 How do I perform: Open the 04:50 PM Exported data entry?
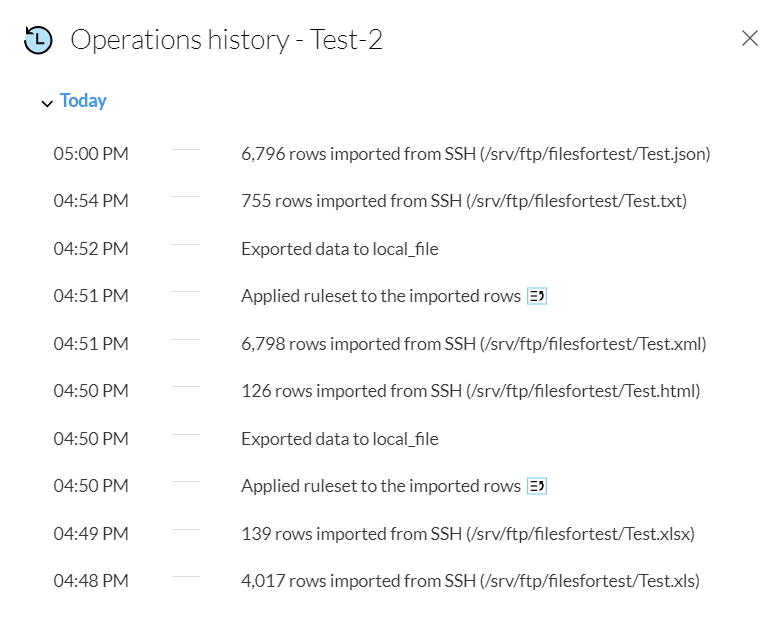[339, 439]
